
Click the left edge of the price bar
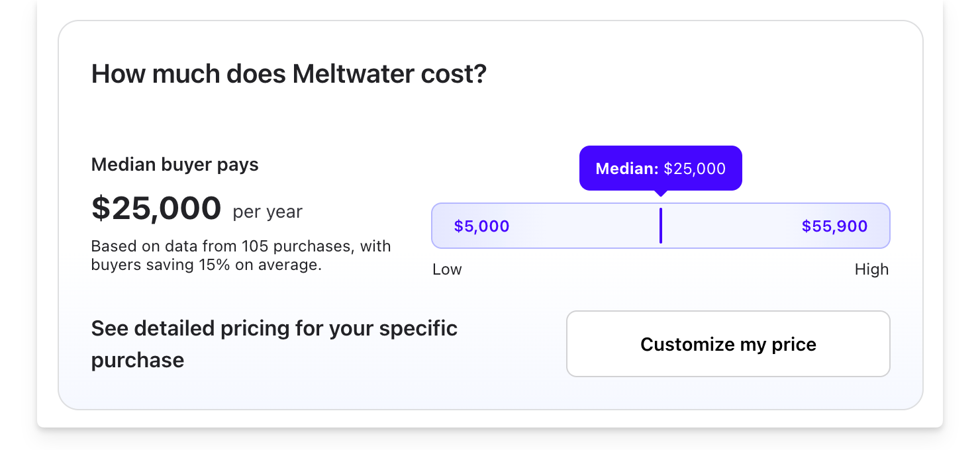tap(438, 226)
